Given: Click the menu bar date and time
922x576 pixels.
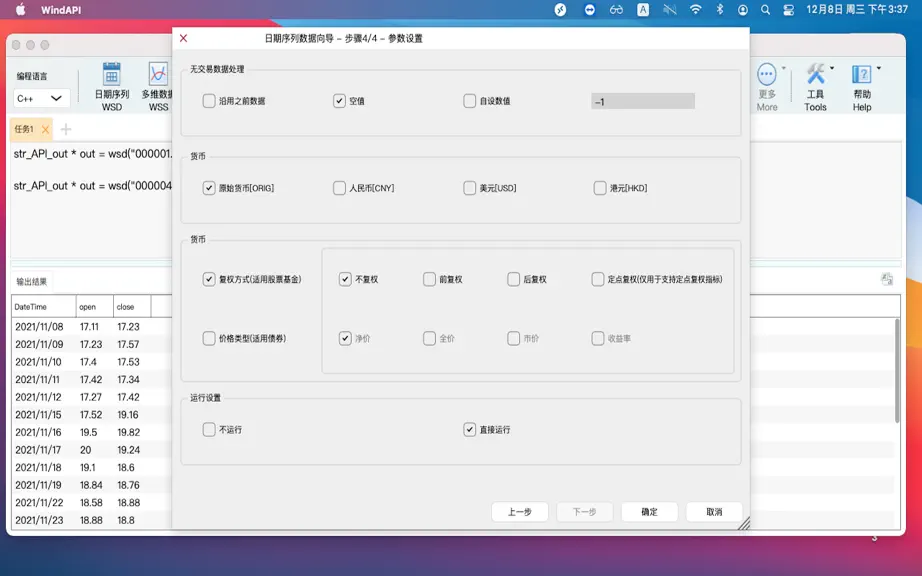Looking at the screenshot, I should click(857, 9).
